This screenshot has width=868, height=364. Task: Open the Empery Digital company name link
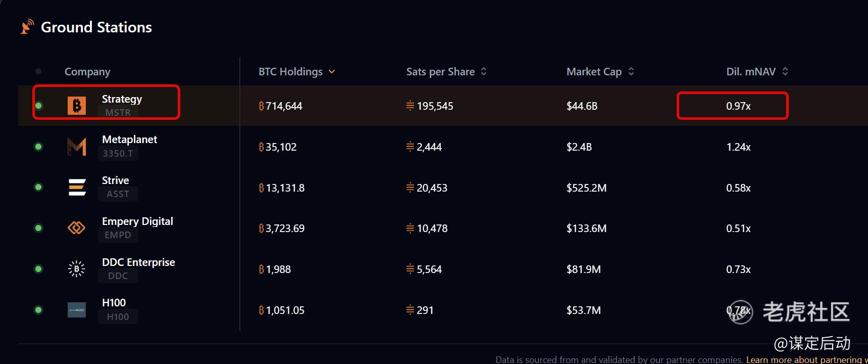pos(137,221)
